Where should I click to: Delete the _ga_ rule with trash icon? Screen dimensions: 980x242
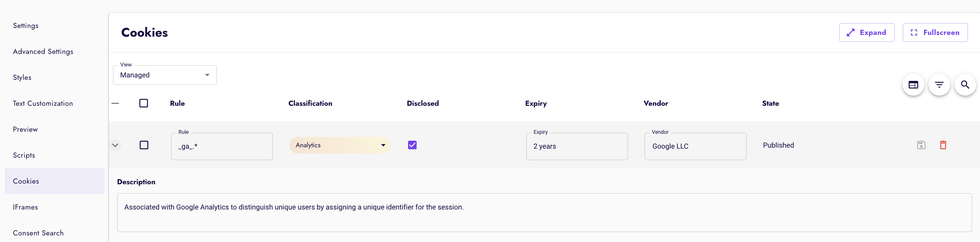(943, 145)
